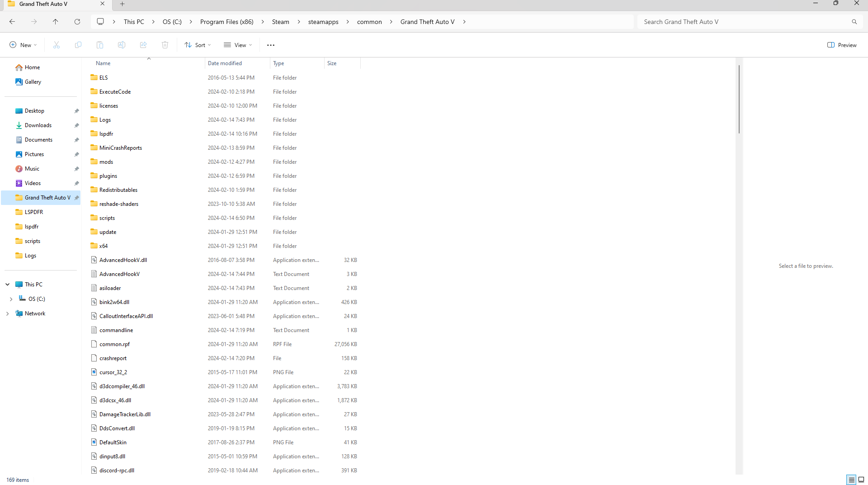The image size is (868, 485).
Task: Go back to the previous folder
Action: click(12, 22)
